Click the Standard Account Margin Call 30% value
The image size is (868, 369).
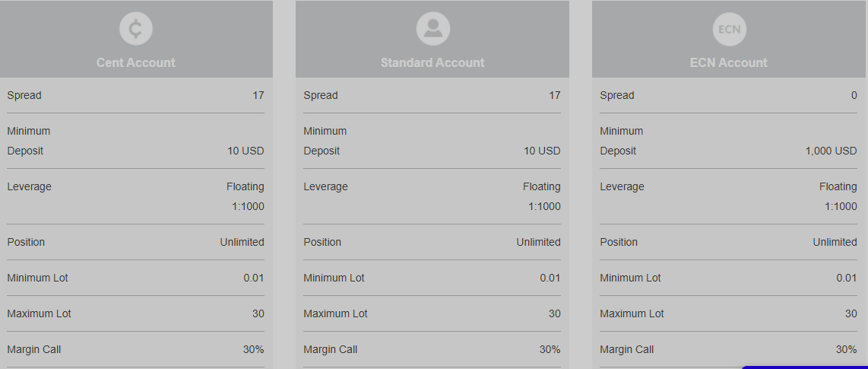[550, 350]
